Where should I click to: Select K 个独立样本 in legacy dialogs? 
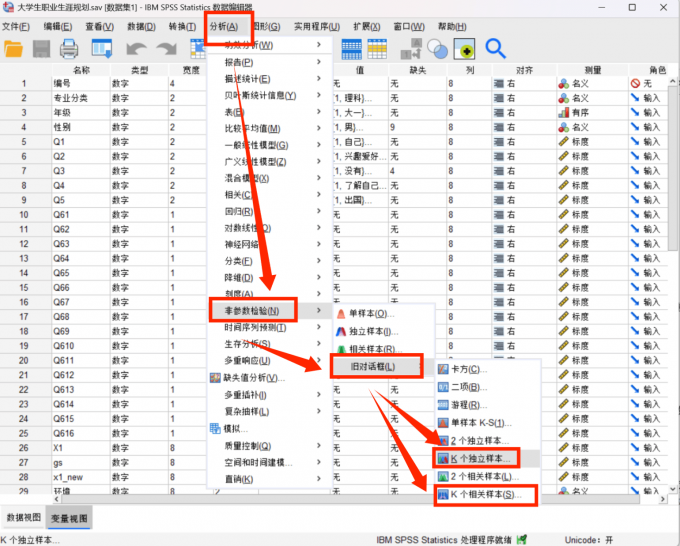tap(487, 458)
